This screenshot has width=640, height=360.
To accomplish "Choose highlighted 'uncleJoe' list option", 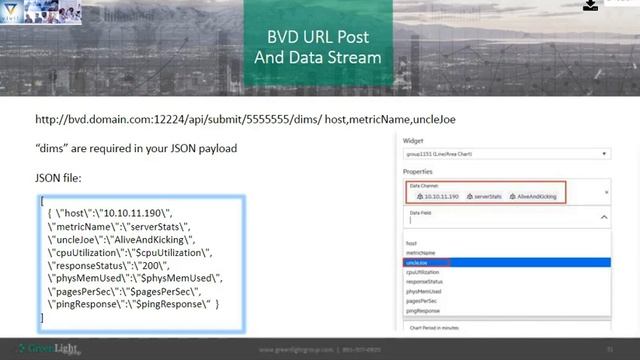I will pos(507,262).
